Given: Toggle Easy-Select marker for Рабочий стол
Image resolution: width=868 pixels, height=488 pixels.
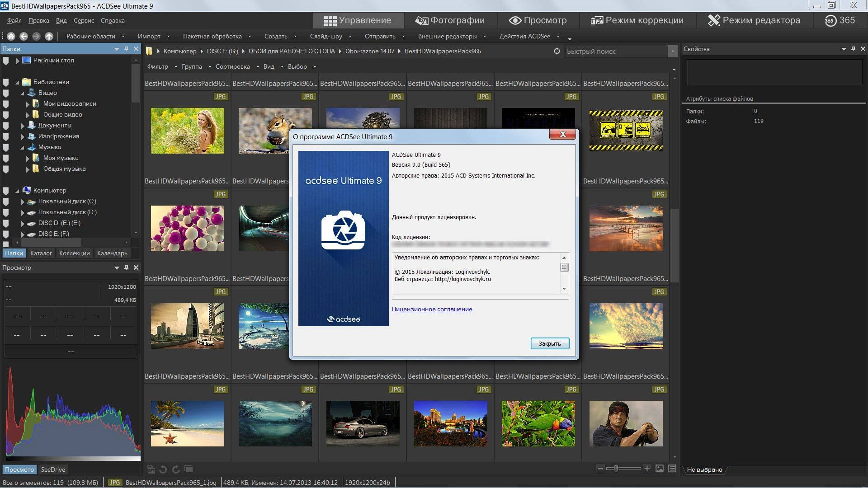Looking at the screenshot, I should pos(6,61).
